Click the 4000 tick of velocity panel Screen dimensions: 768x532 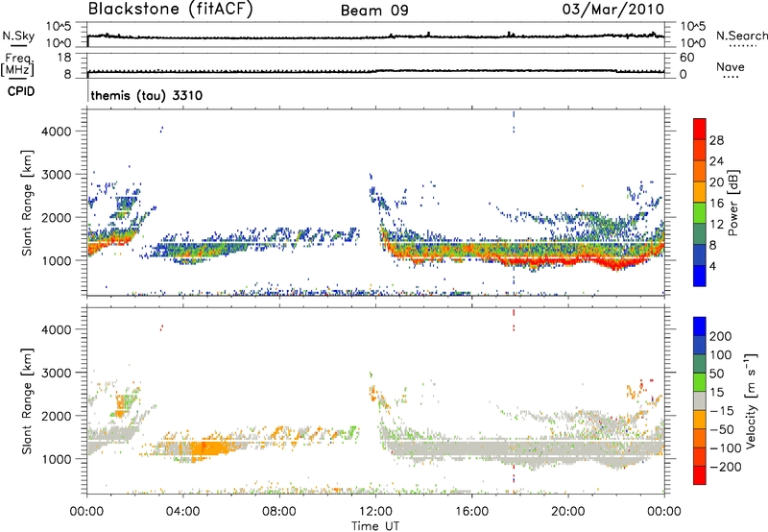56,329
